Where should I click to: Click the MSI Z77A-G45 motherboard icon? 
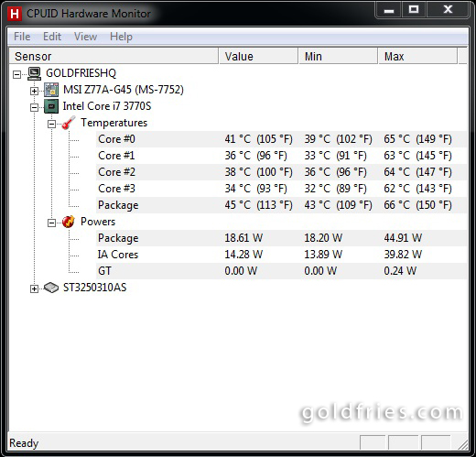pyautogui.click(x=51, y=90)
